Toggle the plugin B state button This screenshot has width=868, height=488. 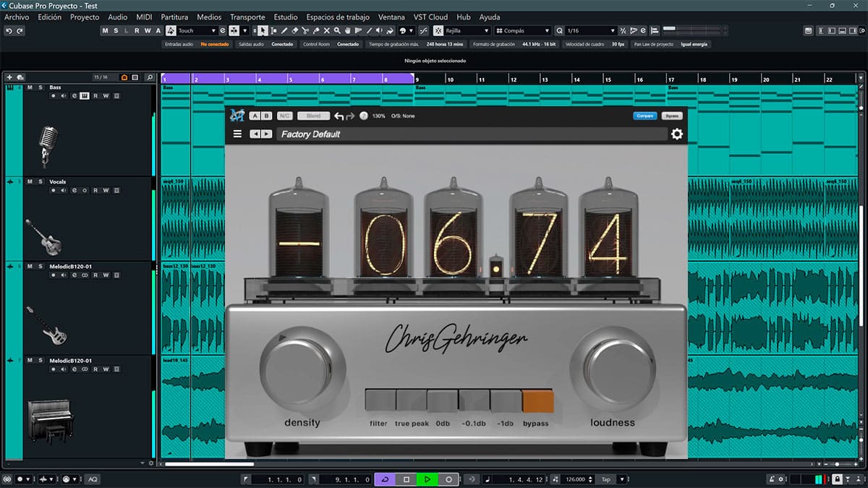266,116
